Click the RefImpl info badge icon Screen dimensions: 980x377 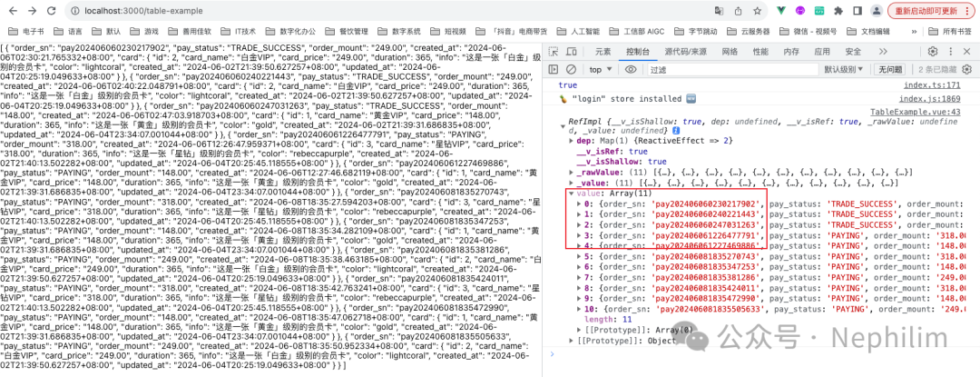point(676,131)
